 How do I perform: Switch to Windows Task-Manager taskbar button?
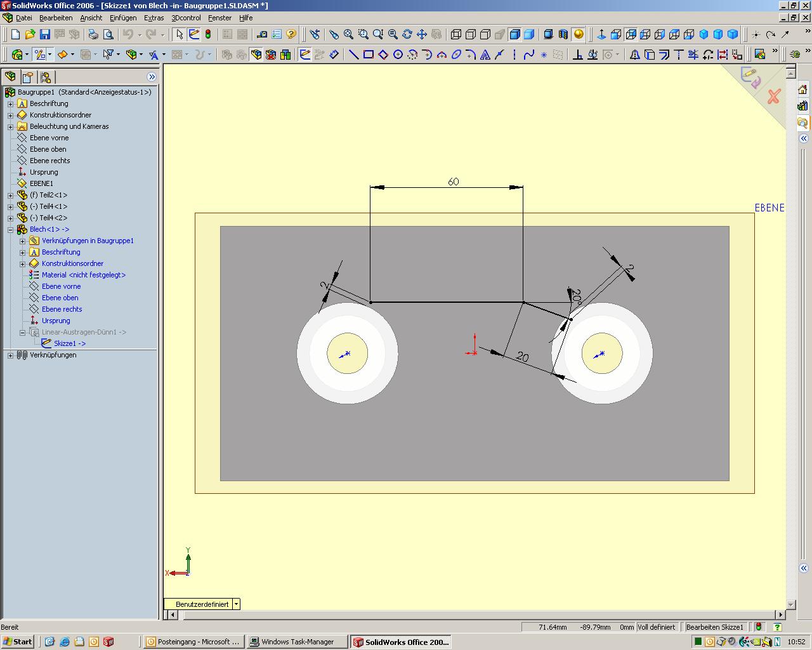click(297, 642)
